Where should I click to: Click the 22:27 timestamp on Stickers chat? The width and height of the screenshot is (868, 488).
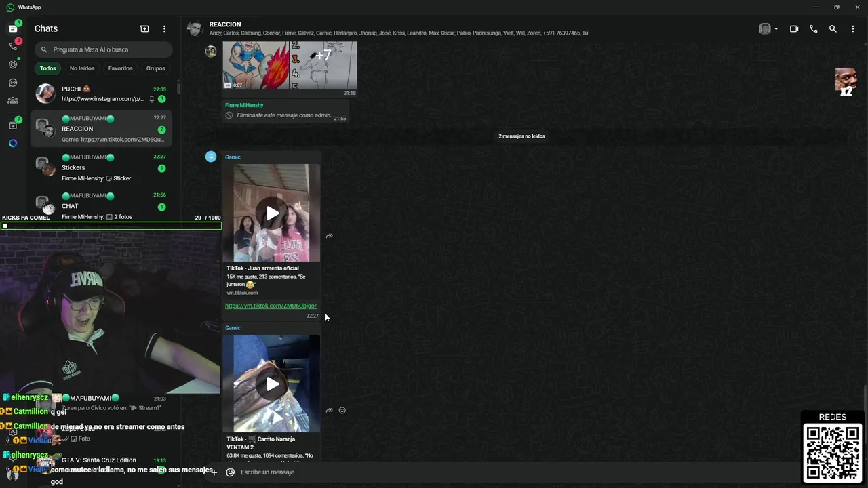tap(159, 157)
